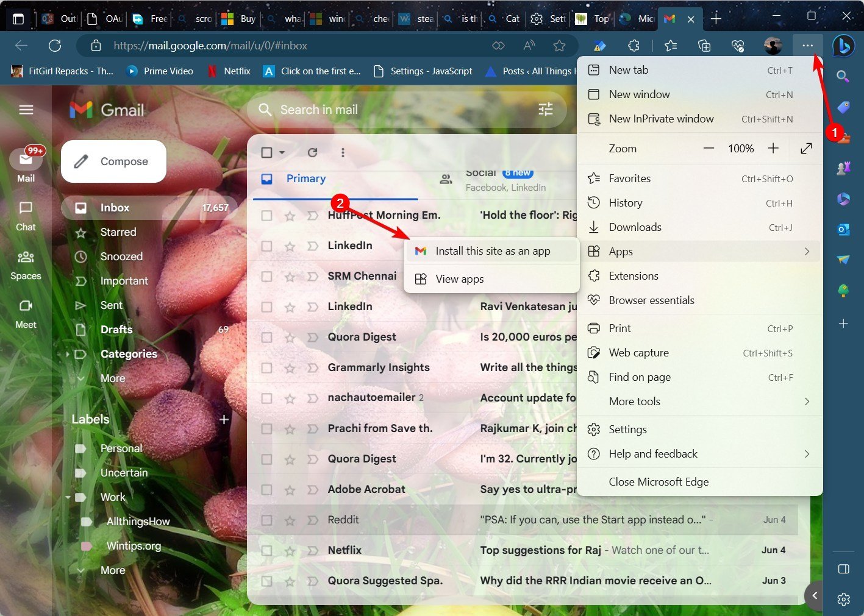Enter full screen from Zoom row

[x=806, y=148]
